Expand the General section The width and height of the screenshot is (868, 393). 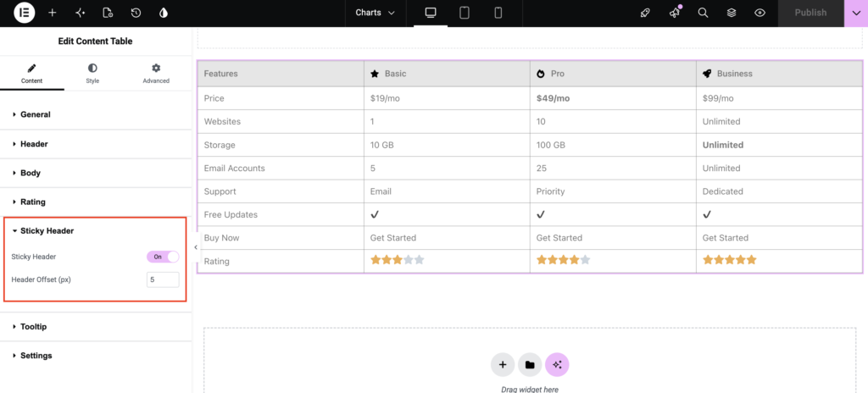click(96, 114)
